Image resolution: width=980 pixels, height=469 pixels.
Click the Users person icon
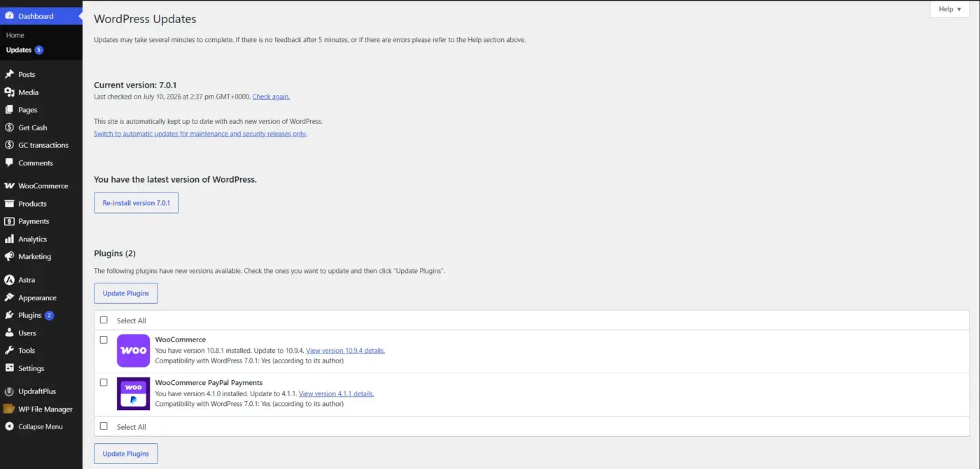tap(9, 332)
